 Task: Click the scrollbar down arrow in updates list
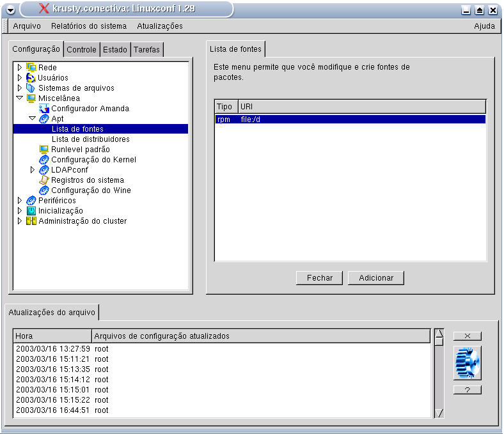click(439, 413)
